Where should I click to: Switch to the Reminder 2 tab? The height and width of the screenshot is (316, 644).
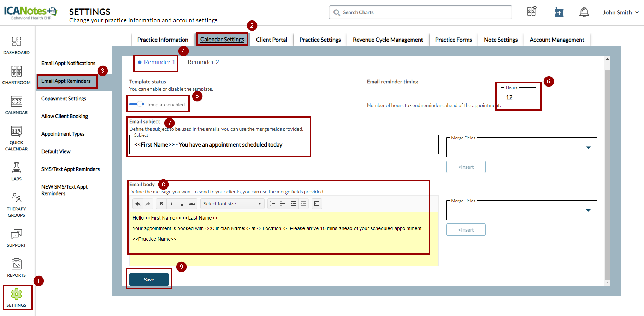(x=203, y=62)
